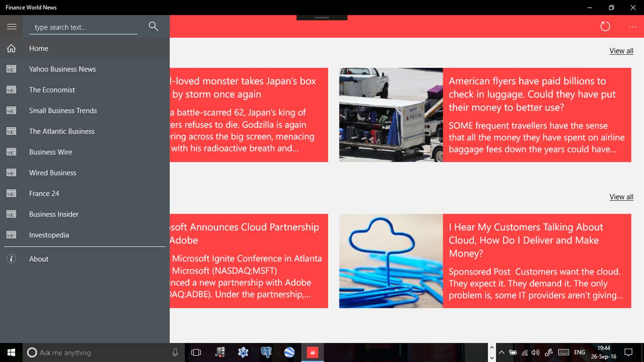Open The Economist feed
This screenshot has width=644, height=362.
coord(85,90)
